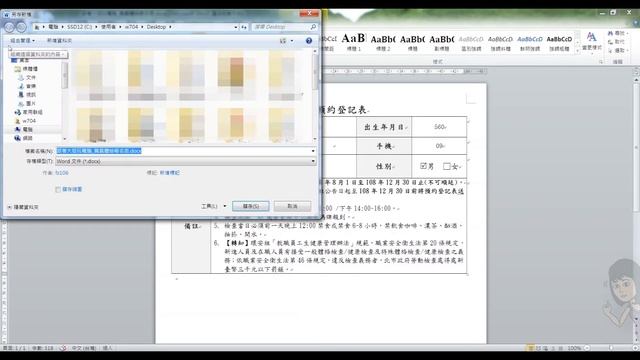Click the 新增標記 add tag link
Screen dimensions: 640x360
(169, 173)
